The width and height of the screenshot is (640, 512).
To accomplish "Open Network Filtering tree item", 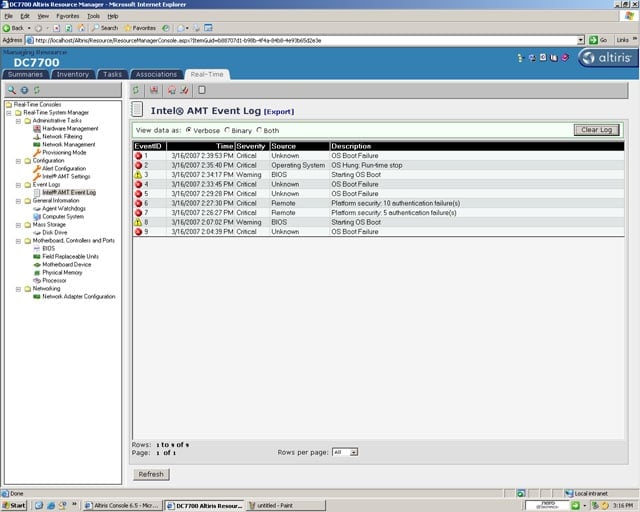I will (62, 136).
